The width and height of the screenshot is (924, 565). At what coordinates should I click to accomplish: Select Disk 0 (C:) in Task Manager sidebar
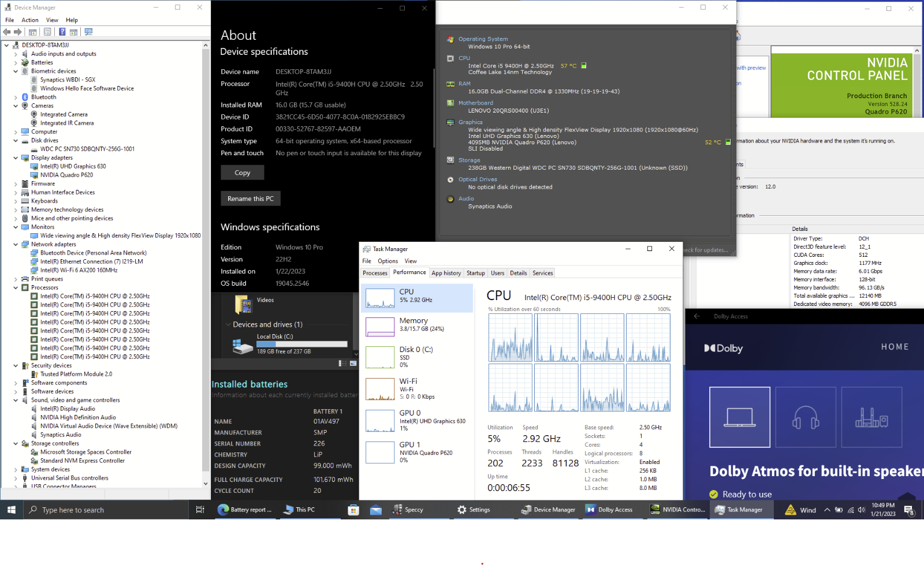[x=417, y=357]
